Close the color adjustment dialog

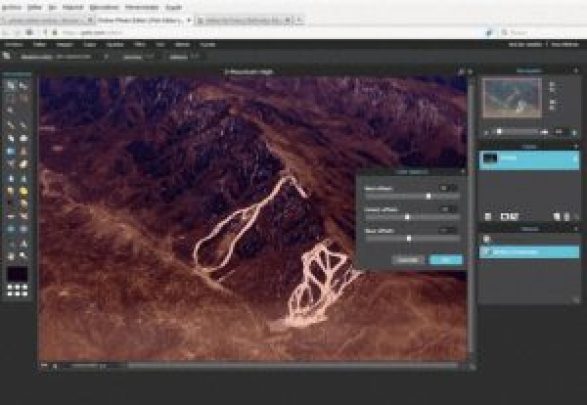(x=463, y=172)
